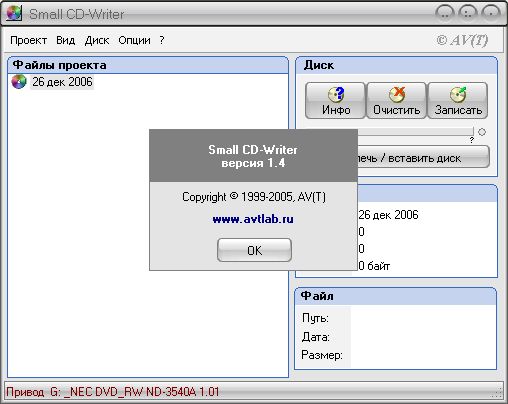The height and width of the screenshot is (404, 508).
Task: Open the Вид menu
Action: pos(65,40)
